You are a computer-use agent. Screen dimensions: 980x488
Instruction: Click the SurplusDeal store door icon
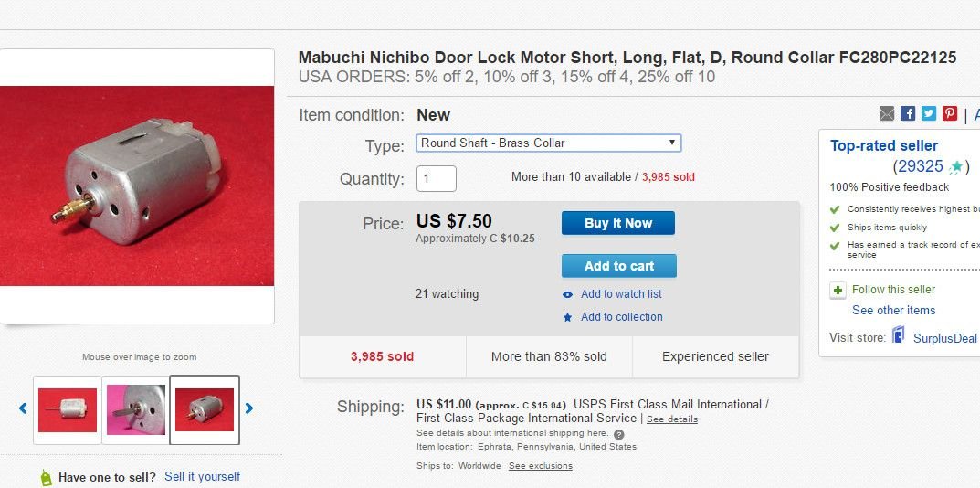coord(898,334)
